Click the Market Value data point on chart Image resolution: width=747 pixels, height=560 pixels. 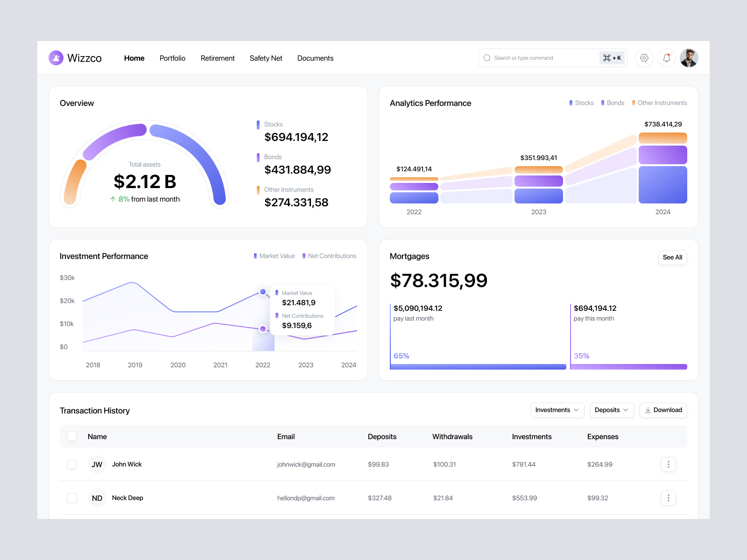(x=263, y=292)
